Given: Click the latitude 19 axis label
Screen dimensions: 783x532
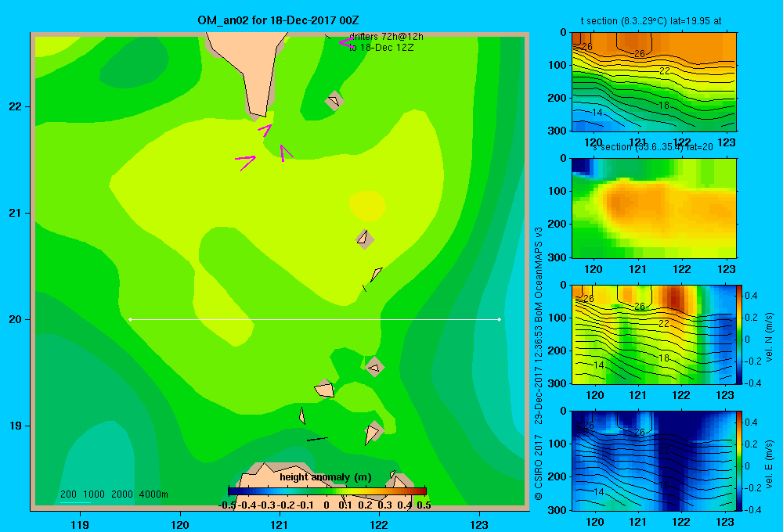Looking at the screenshot, I should pyautogui.click(x=16, y=426).
